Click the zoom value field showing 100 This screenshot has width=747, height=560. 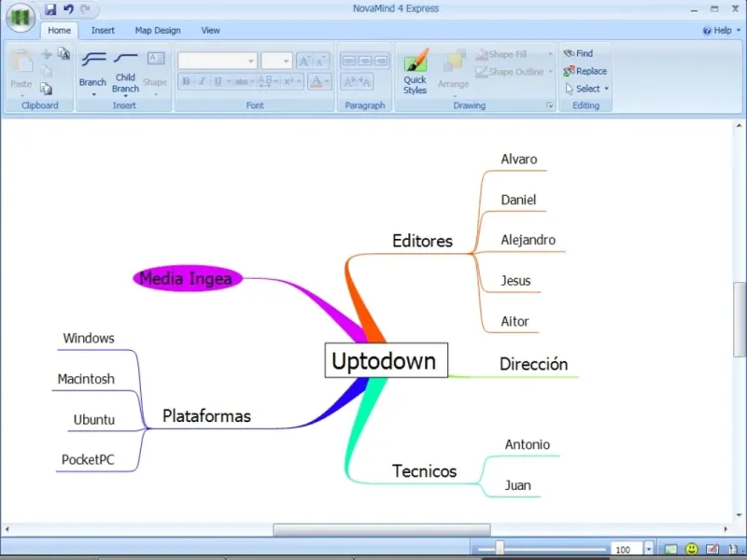tap(626, 550)
